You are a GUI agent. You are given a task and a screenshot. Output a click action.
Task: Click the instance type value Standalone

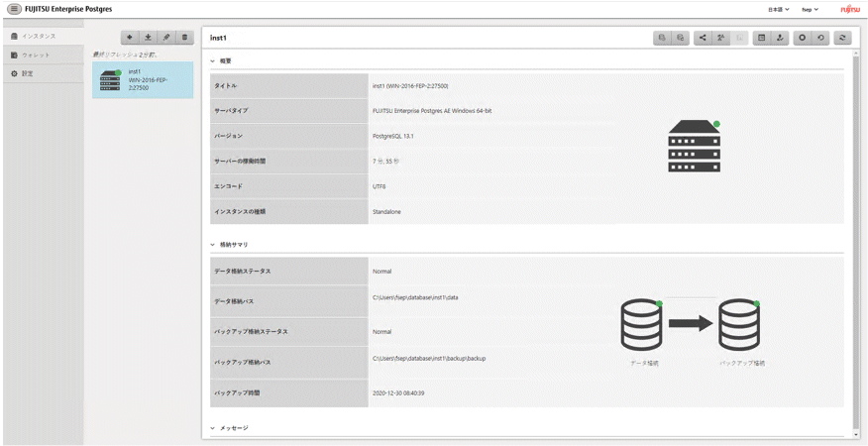(x=387, y=211)
